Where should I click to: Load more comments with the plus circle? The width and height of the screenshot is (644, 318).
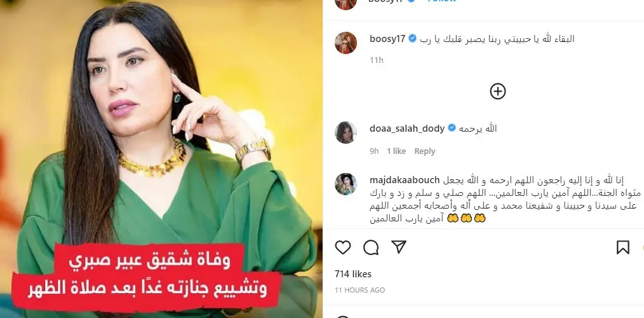point(498,91)
